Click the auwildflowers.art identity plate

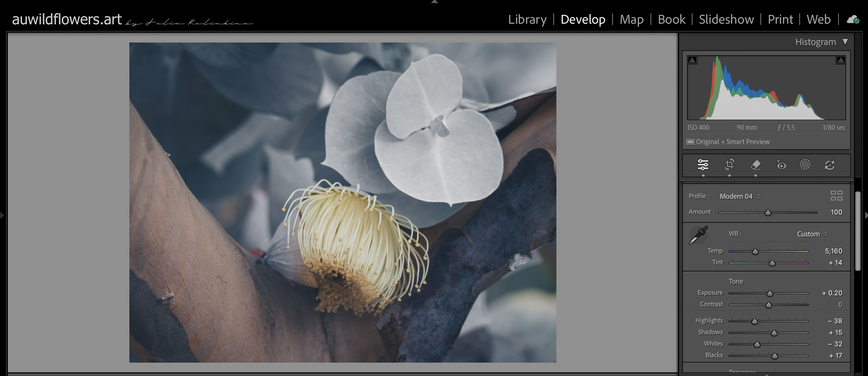(x=67, y=19)
